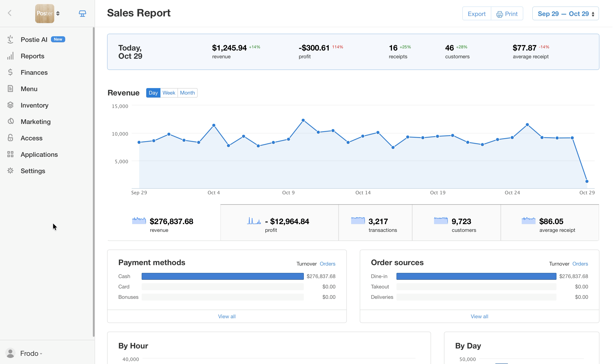Click the Reports bar-chart icon
Image resolution: width=615 pixels, height=364 pixels.
[x=10, y=56]
